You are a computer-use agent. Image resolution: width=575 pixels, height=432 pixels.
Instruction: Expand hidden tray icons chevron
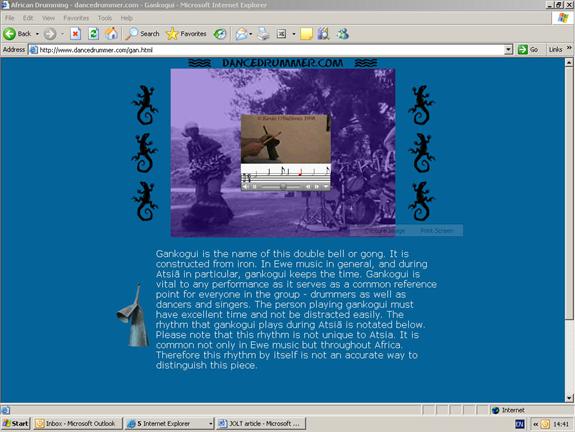pos(535,424)
